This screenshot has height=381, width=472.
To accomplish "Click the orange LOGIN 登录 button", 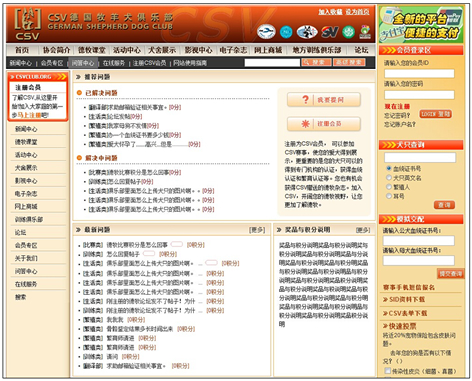I will [436, 114].
